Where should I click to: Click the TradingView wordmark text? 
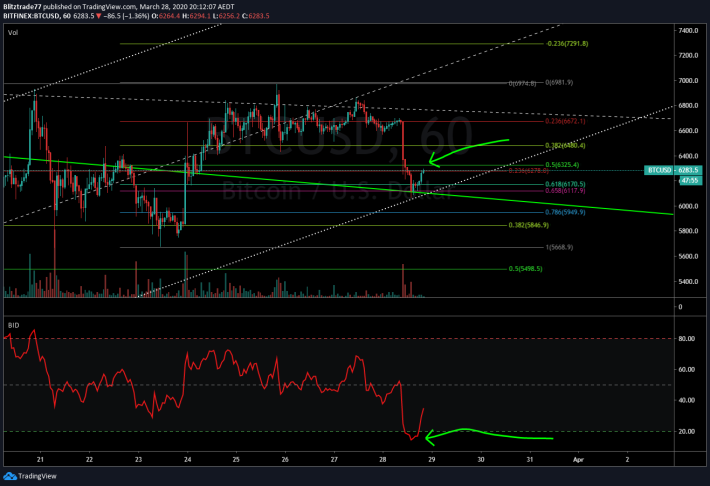click(38, 476)
